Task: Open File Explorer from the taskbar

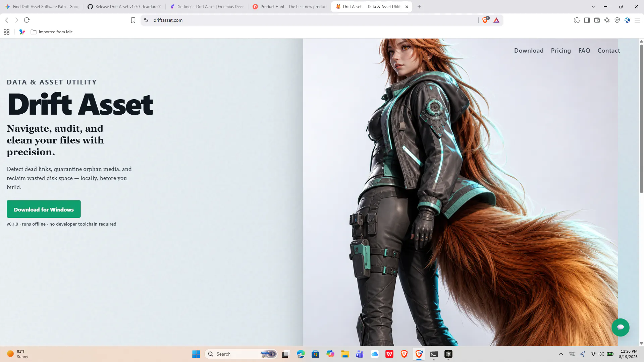Action: pyautogui.click(x=345, y=354)
